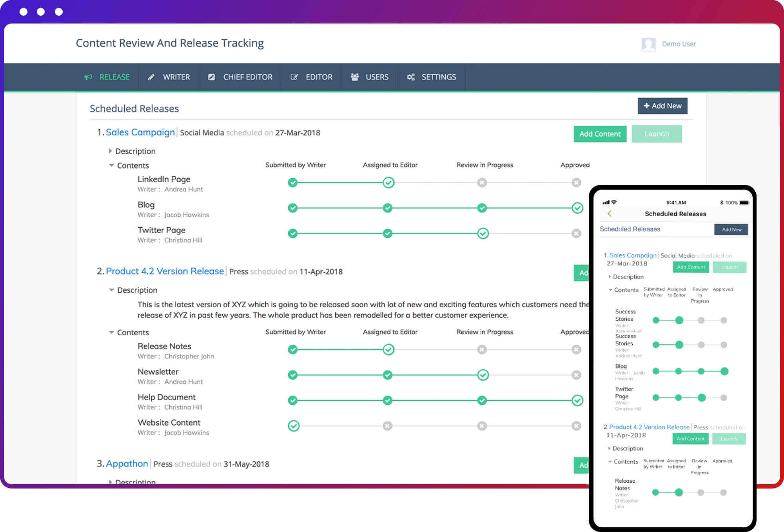Click the Users group icon
784x532 pixels.
tap(354, 77)
